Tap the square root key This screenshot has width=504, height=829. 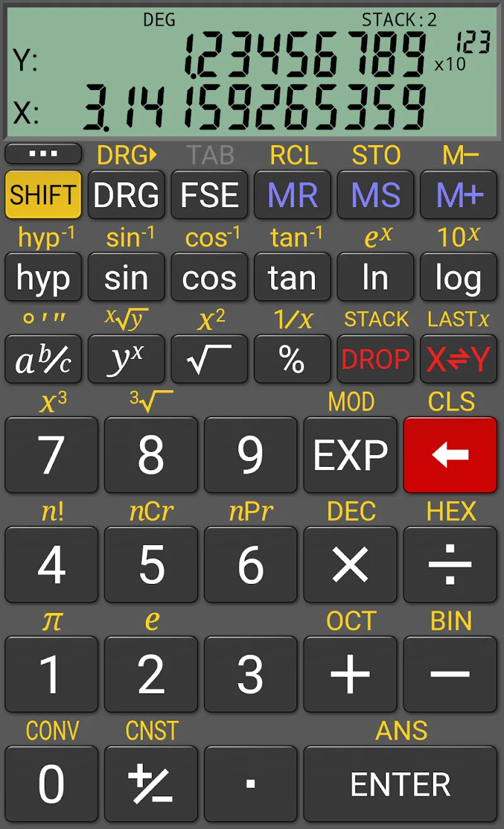[x=209, y=359]
